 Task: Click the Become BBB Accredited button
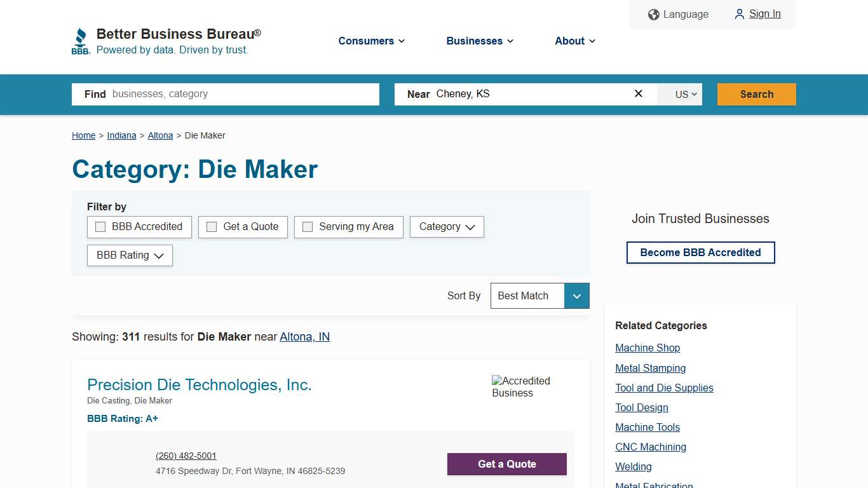coord(700,252)
